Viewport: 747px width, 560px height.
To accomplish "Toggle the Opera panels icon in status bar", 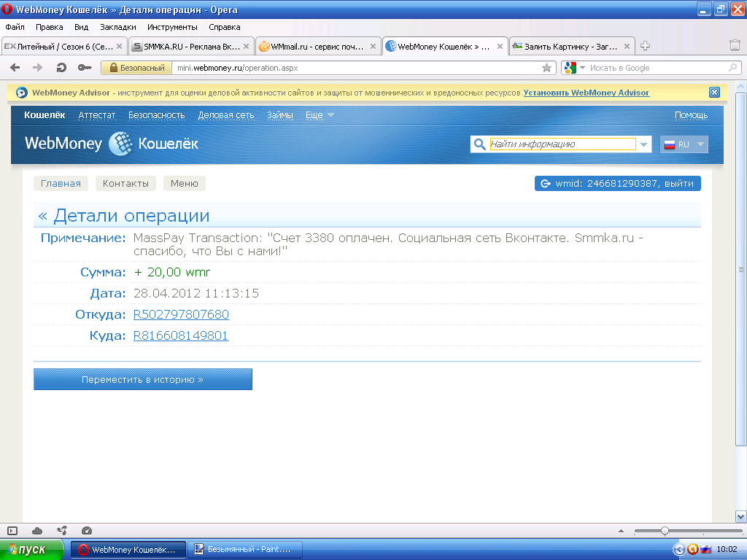I will 12,531.
